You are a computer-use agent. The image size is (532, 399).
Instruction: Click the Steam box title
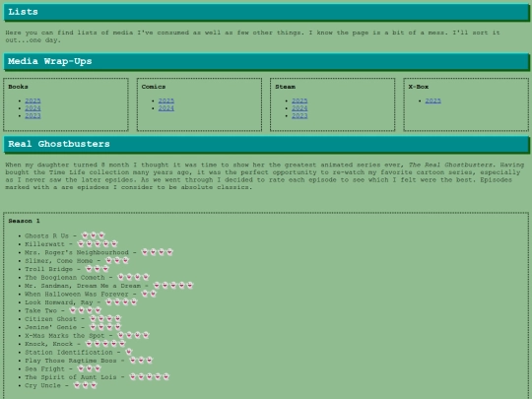[285, 87]
